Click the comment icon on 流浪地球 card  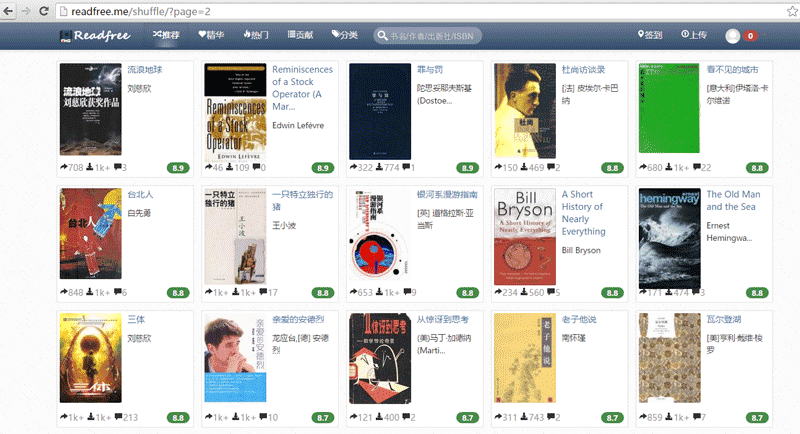click(x=118, y=167)
